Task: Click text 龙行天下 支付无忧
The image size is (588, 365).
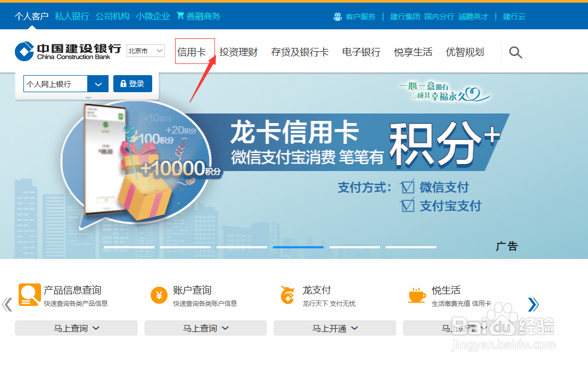Action: (x=329, y=303)
